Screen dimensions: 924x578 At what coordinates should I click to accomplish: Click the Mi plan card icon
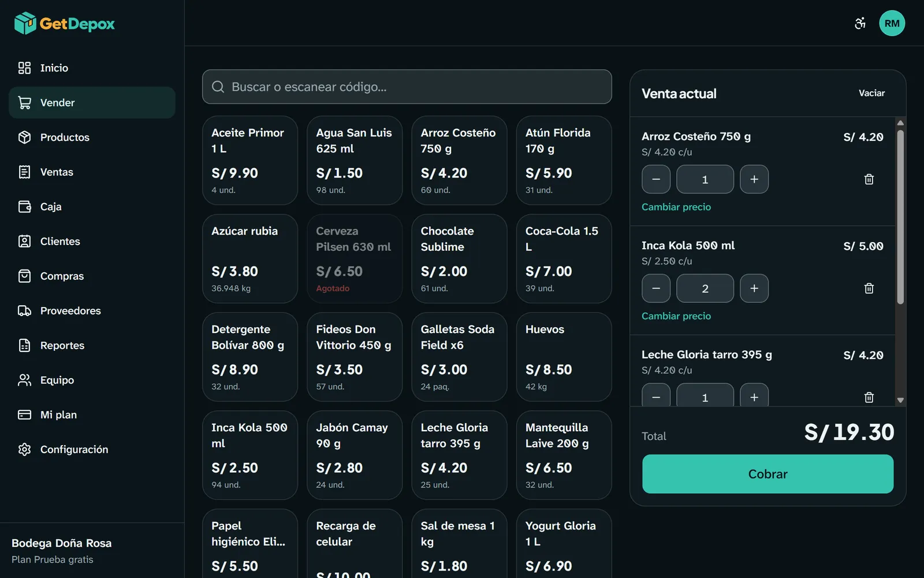click(24, 415)
